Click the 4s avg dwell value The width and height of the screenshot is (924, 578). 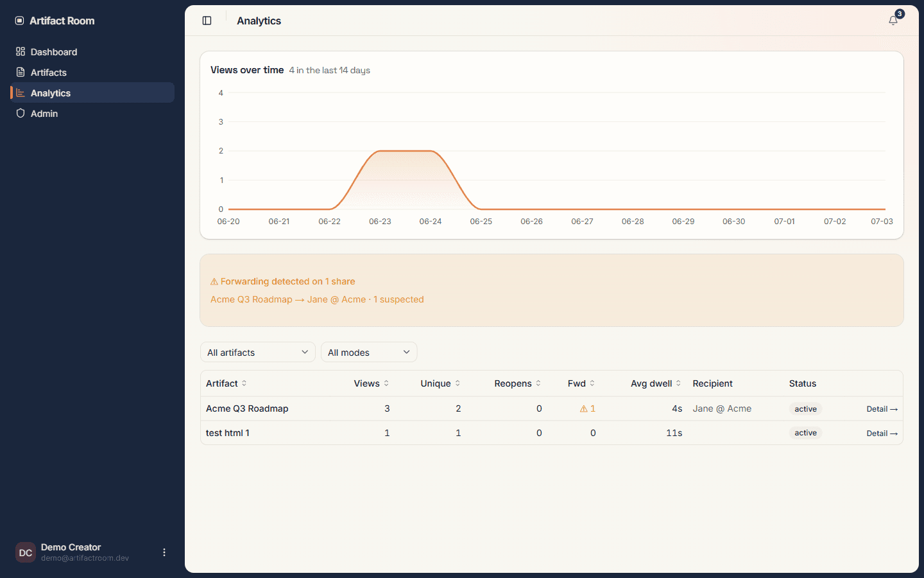pos(677,408)
